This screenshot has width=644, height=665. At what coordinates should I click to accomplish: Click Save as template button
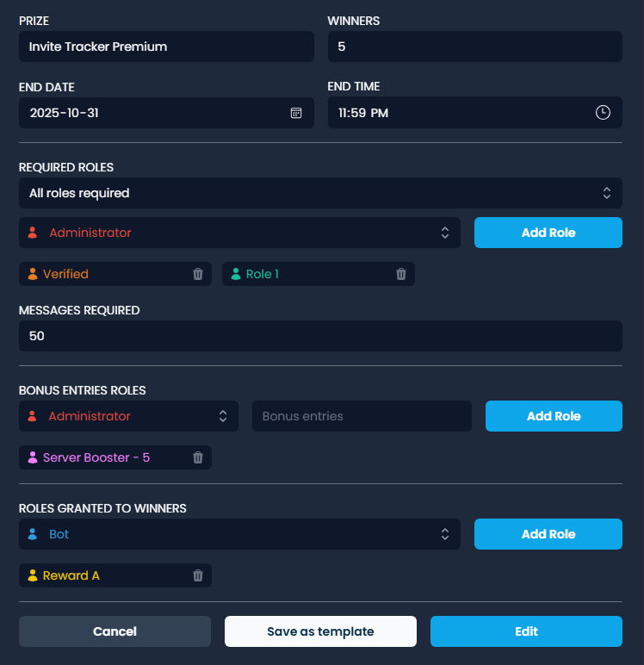click(320, 631)
